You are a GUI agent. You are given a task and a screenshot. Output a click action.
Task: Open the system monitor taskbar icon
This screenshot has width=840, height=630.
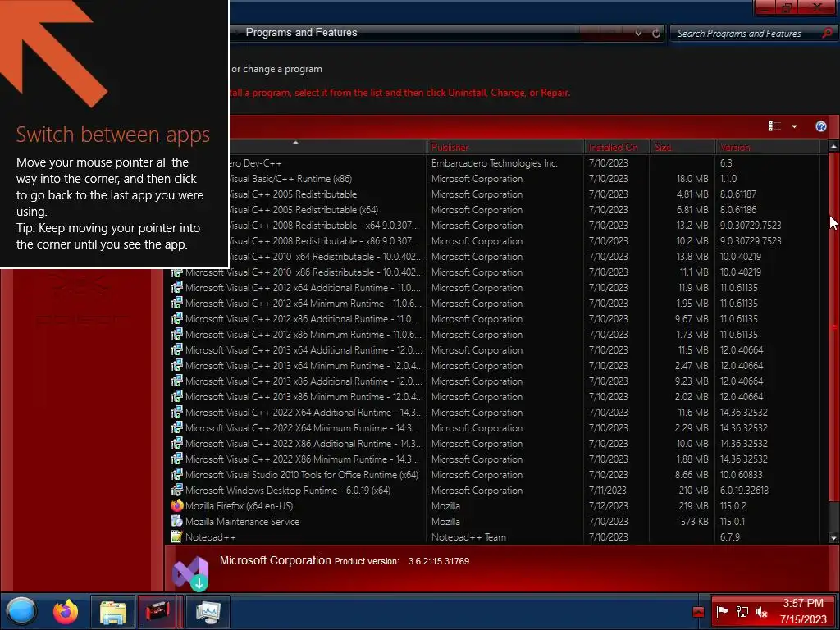pos(208,611)
